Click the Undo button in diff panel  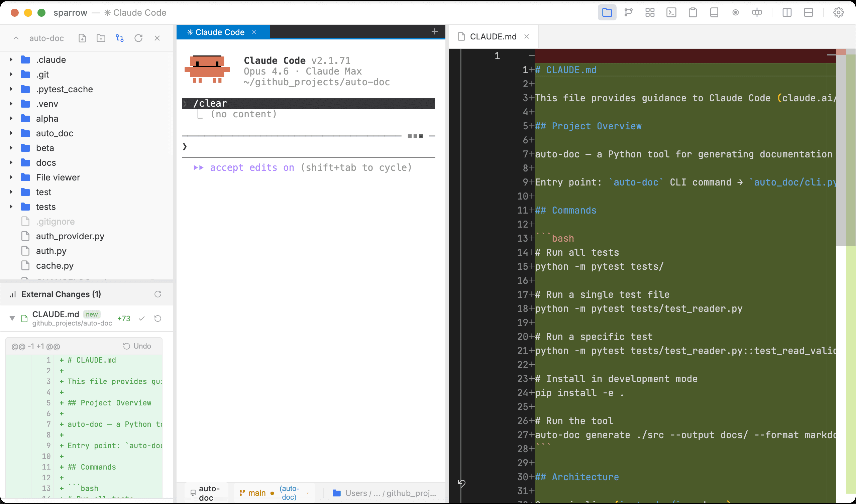click(137, 346)
